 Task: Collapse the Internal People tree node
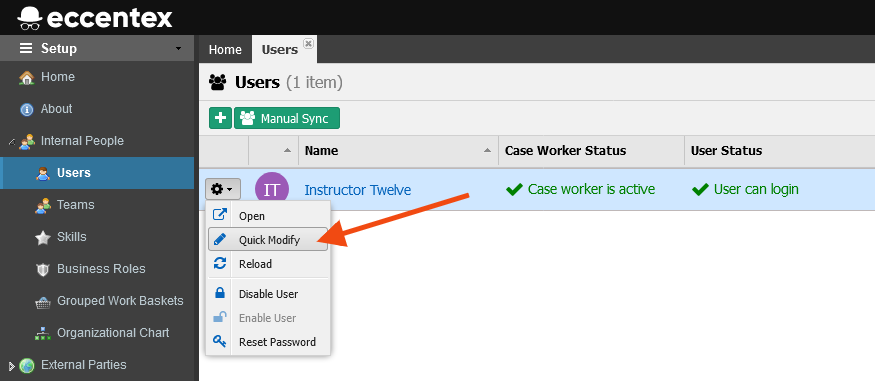click(12, 142)
